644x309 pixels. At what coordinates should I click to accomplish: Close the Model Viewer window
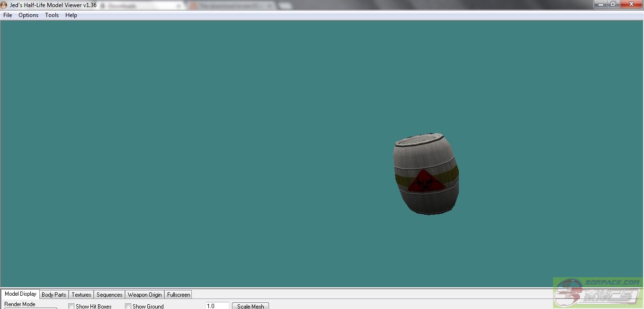(631, 4)
